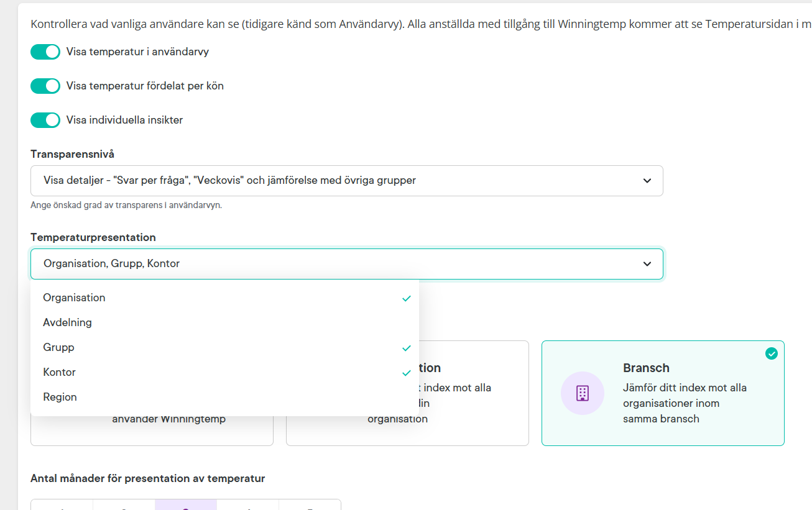Toggle Visa temperatur i användarvy switch
The height and width of the screenshot is (510, 812).
45,52
